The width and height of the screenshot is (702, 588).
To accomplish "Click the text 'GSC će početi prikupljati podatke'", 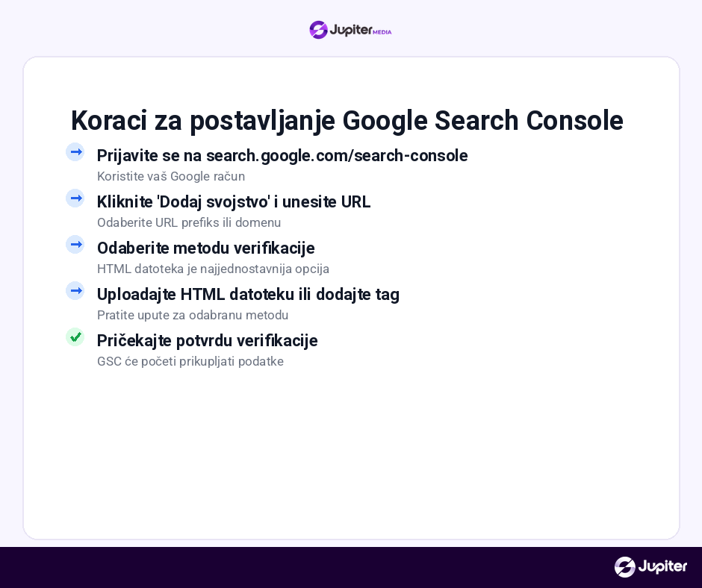I will [190, 361].
